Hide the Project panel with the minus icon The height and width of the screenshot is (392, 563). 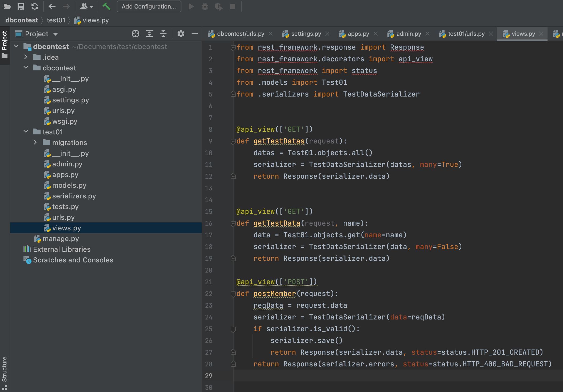[x=194, y=34]
